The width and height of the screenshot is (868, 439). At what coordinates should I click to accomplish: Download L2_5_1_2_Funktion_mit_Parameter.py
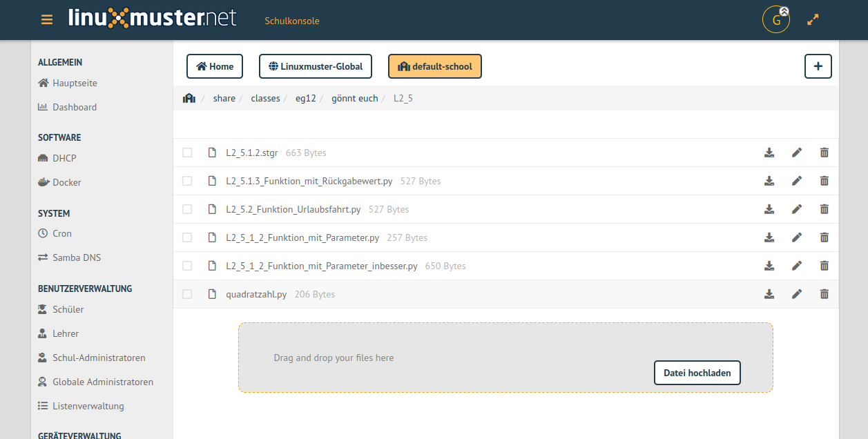769,237
